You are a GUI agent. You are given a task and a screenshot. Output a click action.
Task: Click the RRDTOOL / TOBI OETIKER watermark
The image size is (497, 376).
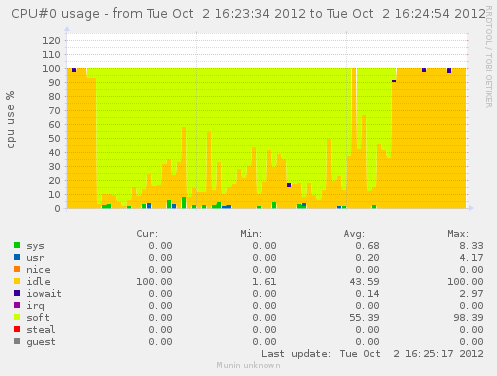click(488, 57)
